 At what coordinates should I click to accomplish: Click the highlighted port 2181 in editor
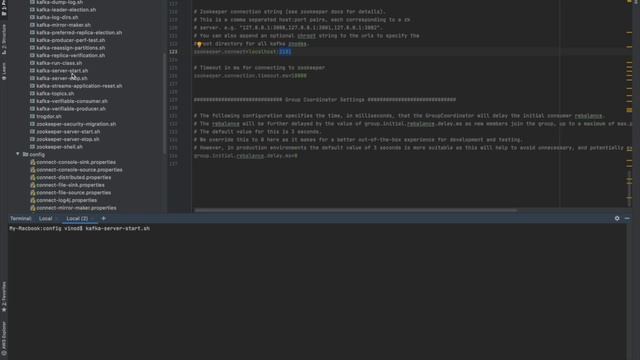coord(285,52)
